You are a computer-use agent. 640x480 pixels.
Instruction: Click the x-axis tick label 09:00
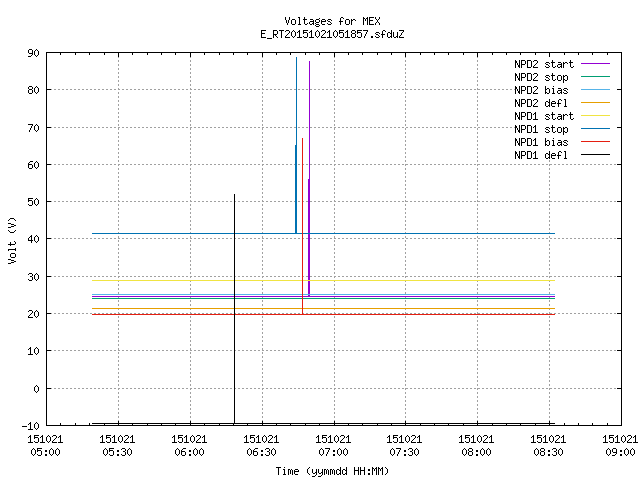[x=620, y=452]
